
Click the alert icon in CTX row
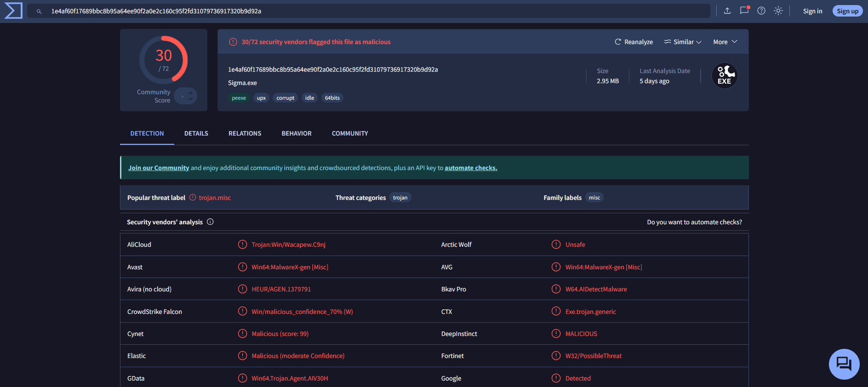tap(556, 311)
